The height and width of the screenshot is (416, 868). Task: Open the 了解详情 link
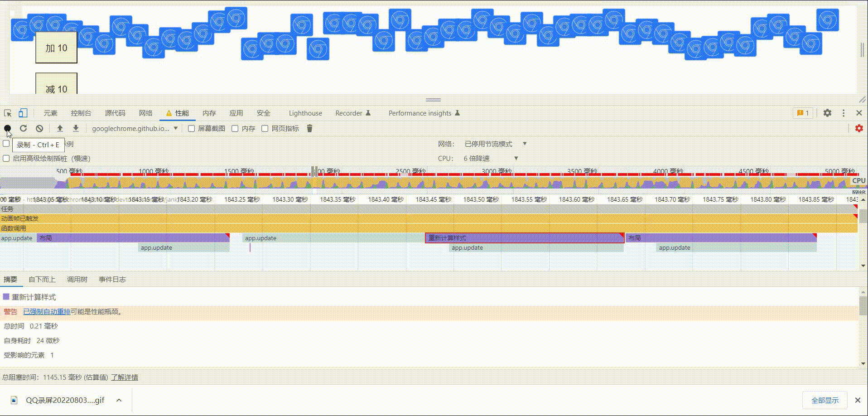125,377
